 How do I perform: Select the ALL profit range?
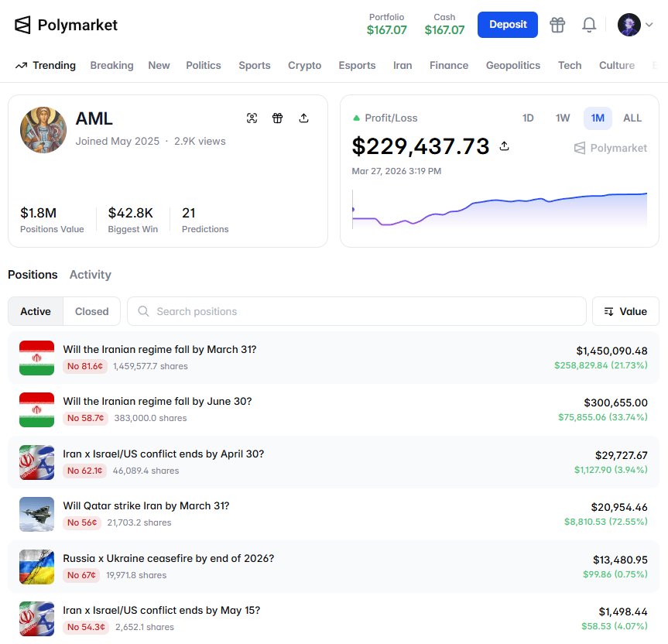[632, 118]
